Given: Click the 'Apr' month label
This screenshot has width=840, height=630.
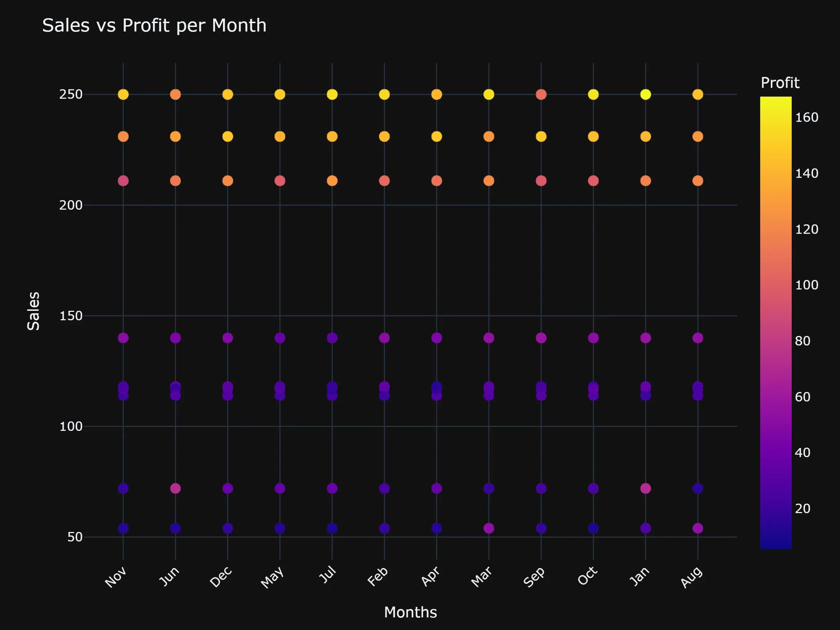Looking at the screenshot, I should point(430,576).
